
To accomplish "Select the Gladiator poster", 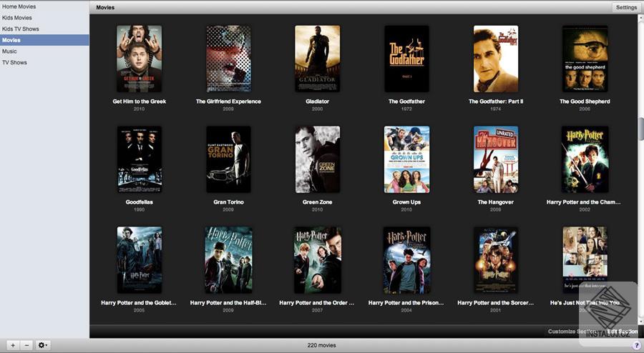I will (x=318, y=59).
